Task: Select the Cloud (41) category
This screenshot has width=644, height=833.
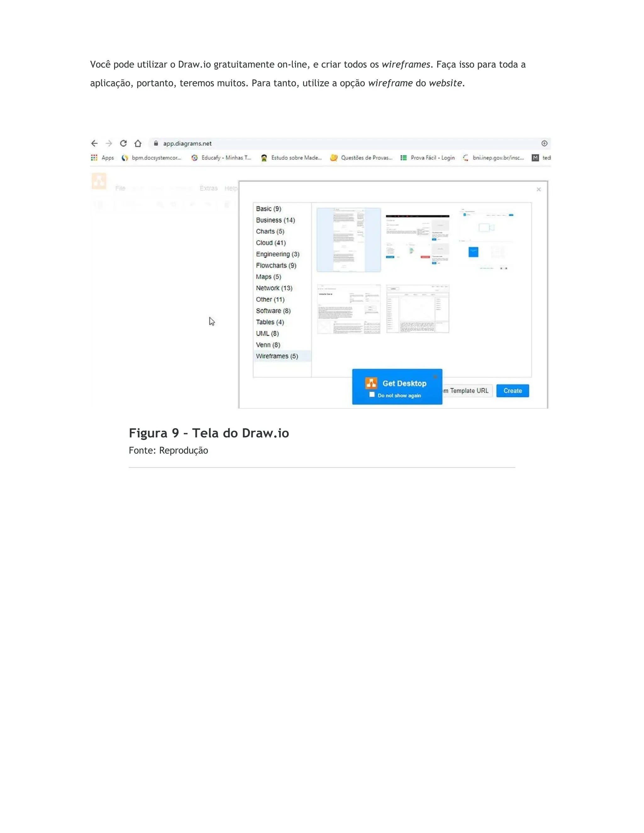Action: tap(282, 243)
